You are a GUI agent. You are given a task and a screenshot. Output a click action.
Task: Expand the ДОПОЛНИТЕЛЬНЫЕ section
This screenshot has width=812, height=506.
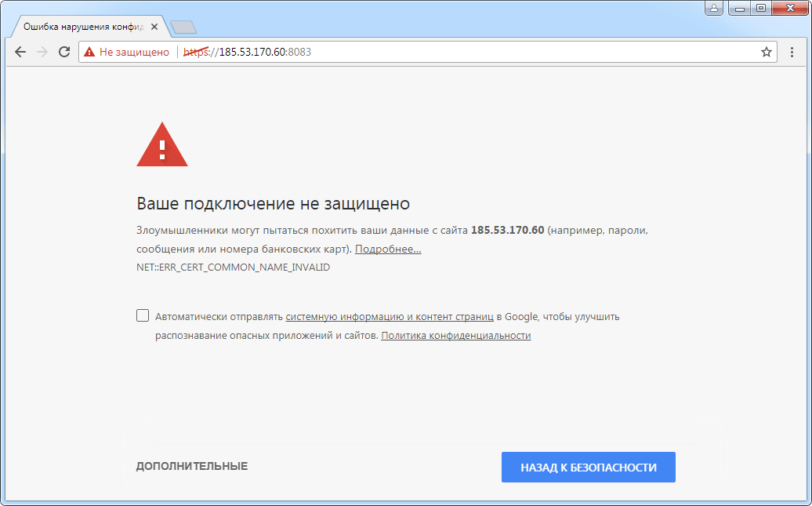(x=192, y=466)
